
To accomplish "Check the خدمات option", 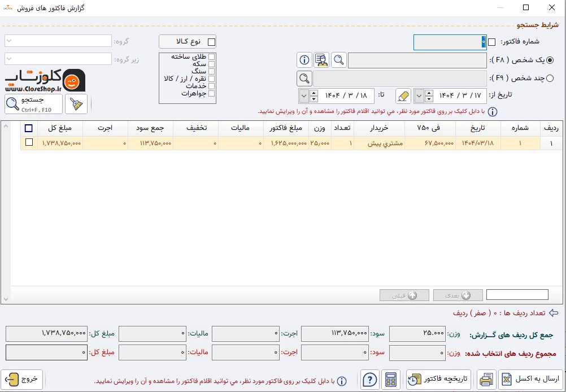I will pos(211,86).
